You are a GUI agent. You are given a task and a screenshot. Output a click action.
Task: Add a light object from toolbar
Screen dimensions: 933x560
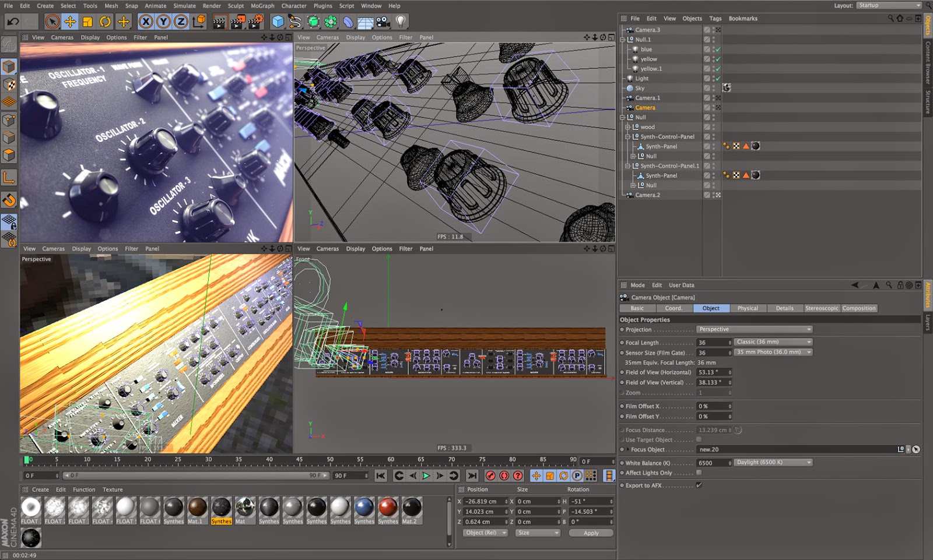coord(401,22)
